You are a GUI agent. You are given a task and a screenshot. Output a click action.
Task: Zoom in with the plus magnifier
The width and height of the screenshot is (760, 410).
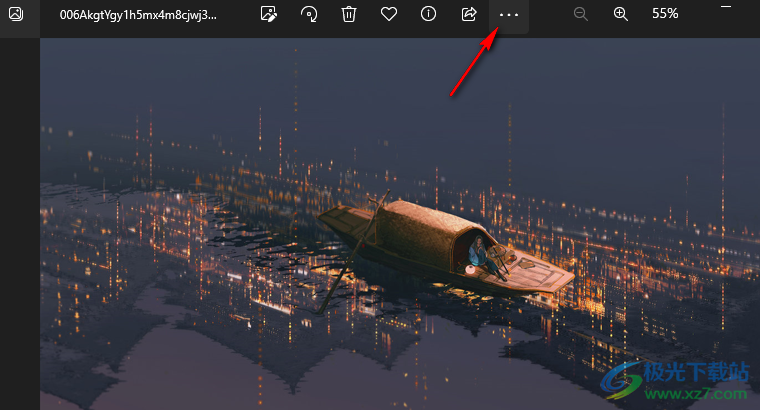pyautogui.click(x=620, y=14)
